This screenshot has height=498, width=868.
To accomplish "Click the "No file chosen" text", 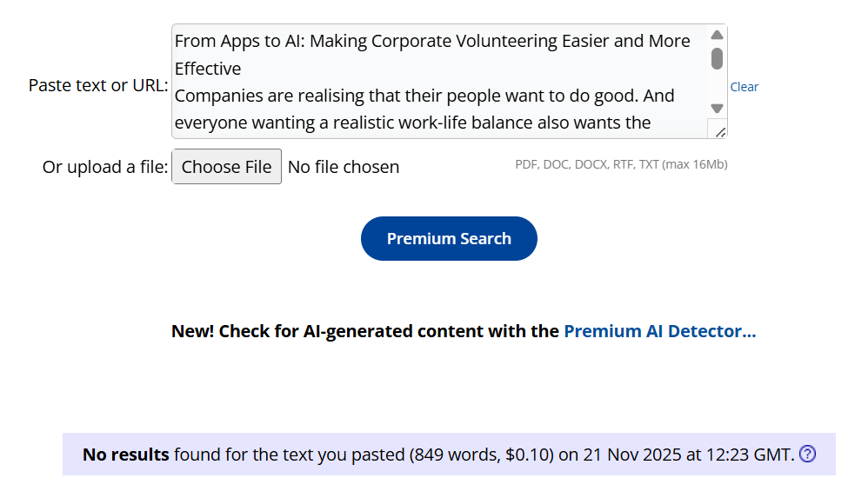I will (344, 167).
